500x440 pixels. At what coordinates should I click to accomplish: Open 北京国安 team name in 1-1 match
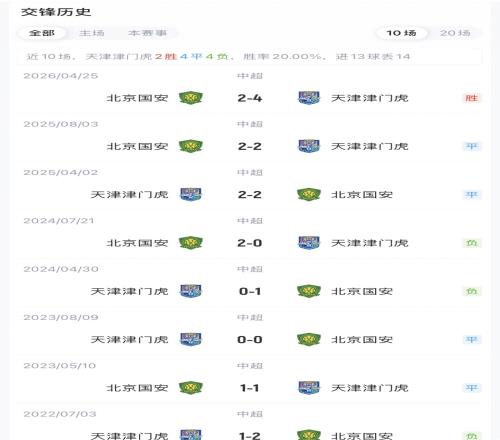coord(137,388)
